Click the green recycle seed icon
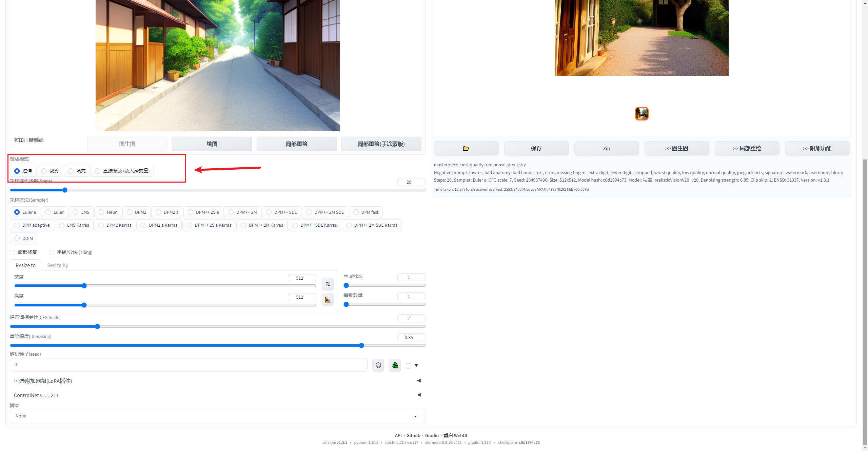This screenshot has height=451, width=868. tap(395, 365)
